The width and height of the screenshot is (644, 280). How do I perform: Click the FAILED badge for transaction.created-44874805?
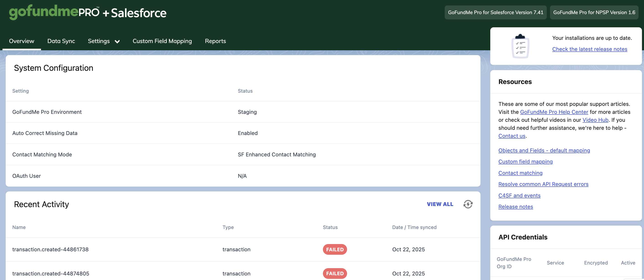click(x=335, y=273)
